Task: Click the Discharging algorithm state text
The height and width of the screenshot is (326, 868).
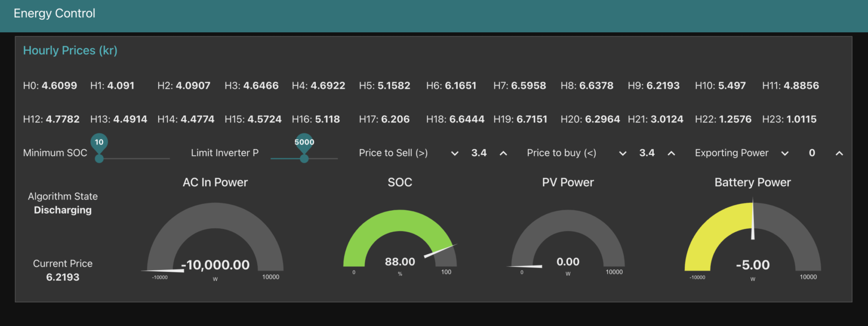Action: (x=63, y=210)
